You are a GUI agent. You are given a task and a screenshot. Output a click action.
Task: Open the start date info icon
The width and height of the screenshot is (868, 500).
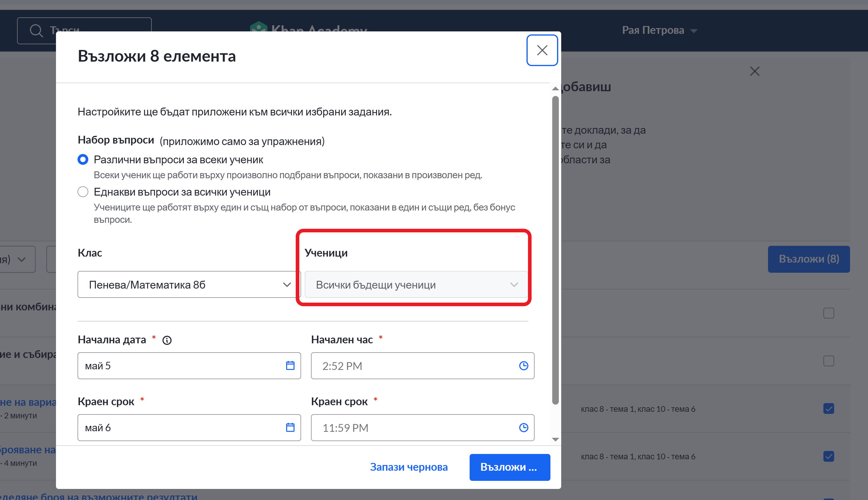tap(167, 340)
